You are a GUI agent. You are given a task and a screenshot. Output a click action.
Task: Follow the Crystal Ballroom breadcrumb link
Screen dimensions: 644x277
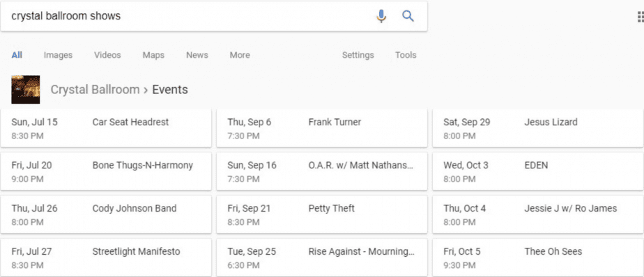[95, 90]
